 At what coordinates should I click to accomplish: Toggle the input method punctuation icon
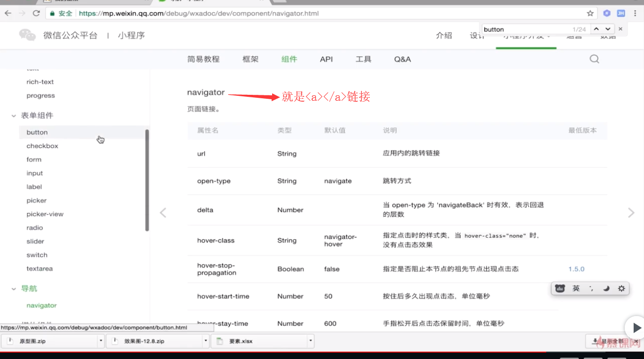(x=591, y=289)
